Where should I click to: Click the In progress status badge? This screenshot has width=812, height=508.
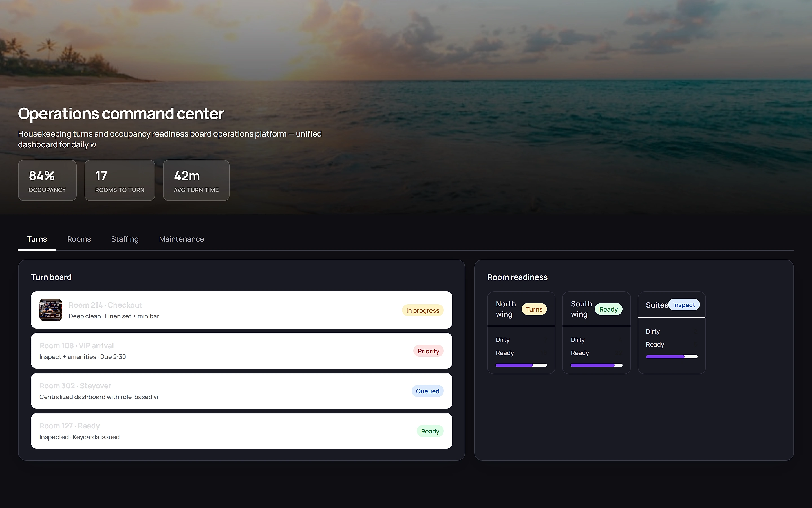(423, 310)
